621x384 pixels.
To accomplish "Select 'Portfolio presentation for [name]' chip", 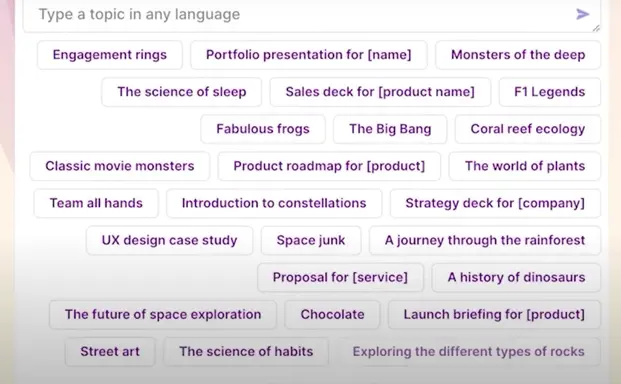I will 309,55.
